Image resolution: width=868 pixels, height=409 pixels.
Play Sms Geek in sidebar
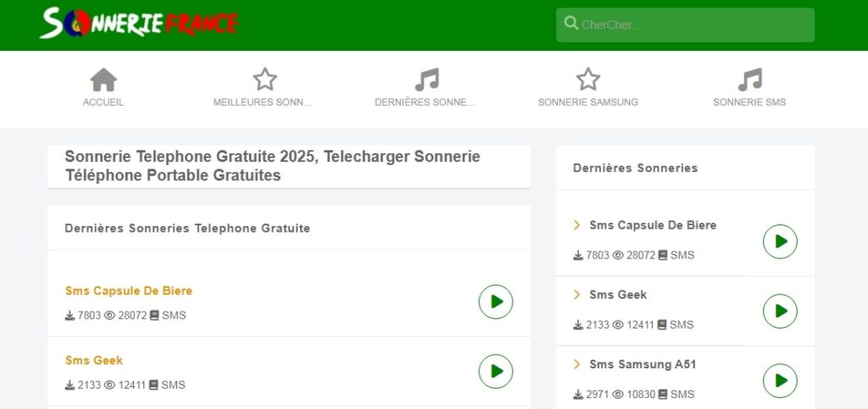tap(780, 311)
